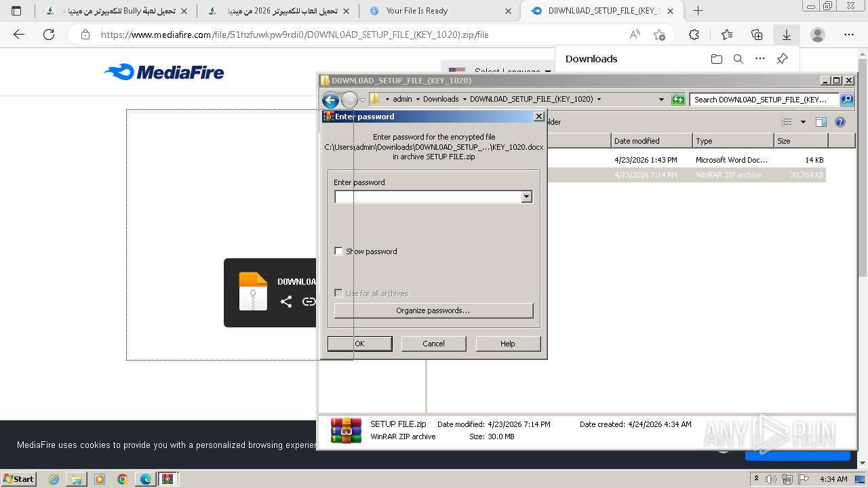
Task: Click the Organize passwords button
Action: tap(433, 310)
